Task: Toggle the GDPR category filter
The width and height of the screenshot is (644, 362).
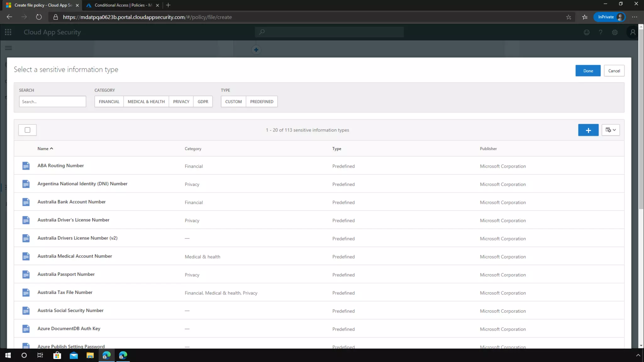Action: pyautogui.click(x=203, y=101)
